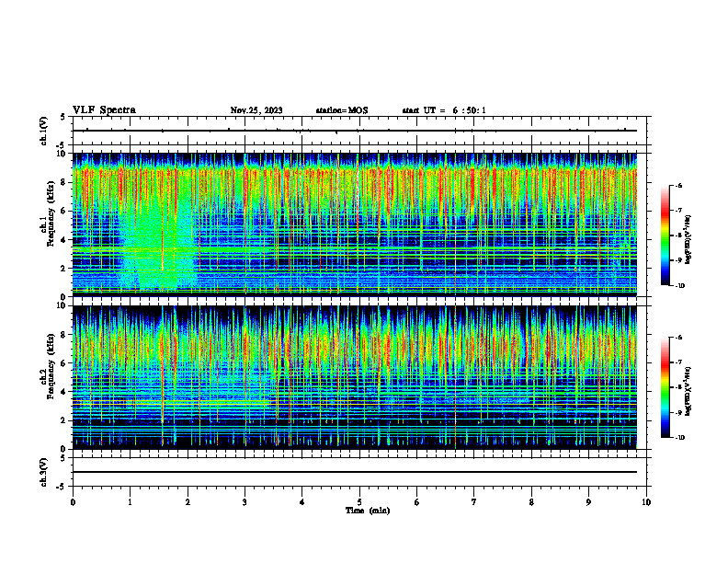
Task: Click the "station=MOS" header label
Action: pyautogui.click(x=342, y=110)
